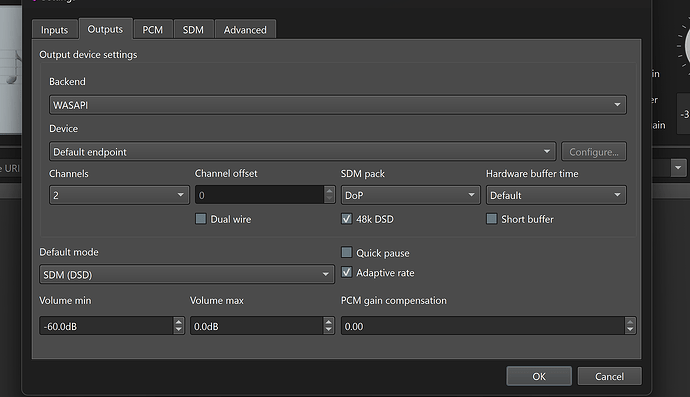Uncheck the 48k DSD checkbox
The image size is (690, 397).
[347, 219]
